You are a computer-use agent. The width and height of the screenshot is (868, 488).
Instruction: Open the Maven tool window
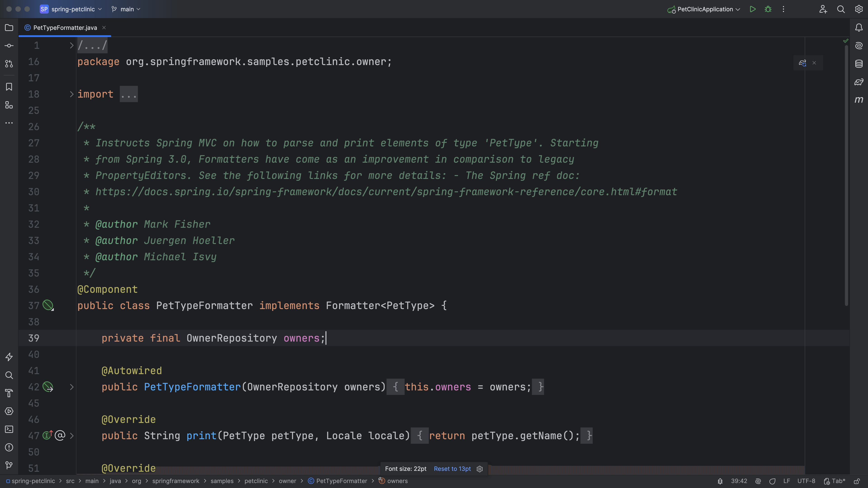859,100
